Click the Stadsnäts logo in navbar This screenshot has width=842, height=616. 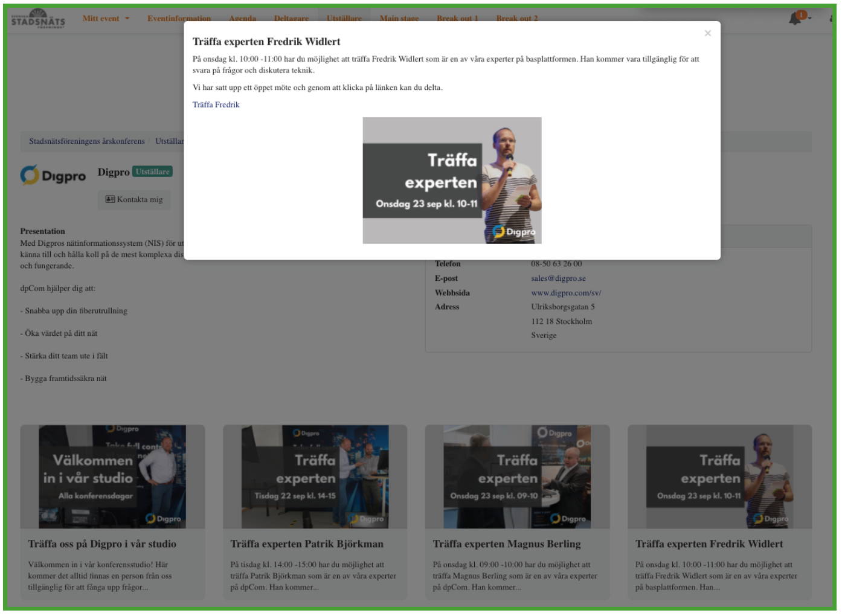point(38,18)
